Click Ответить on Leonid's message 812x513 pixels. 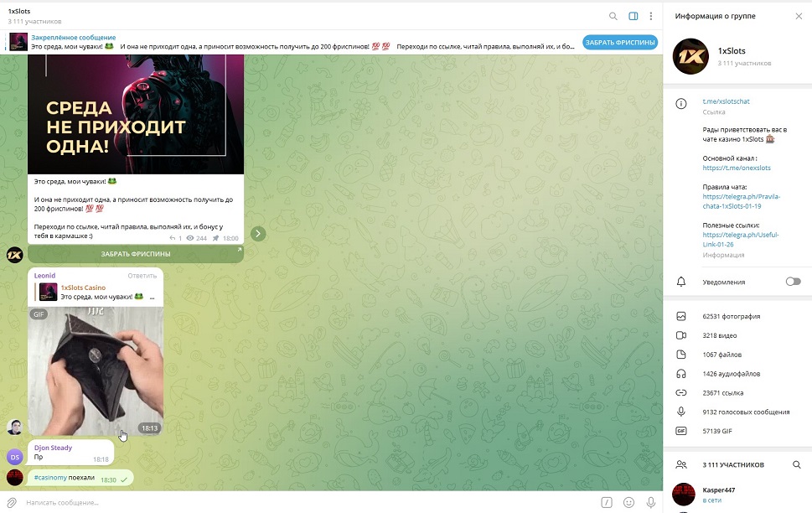pyautogui.click(x=142, y=276)
